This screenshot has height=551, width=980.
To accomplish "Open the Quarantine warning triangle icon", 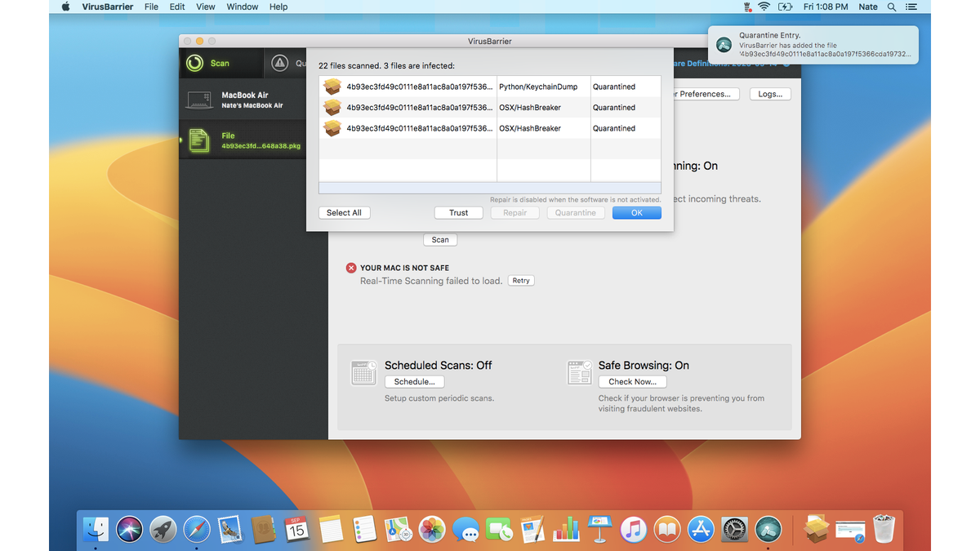I will [282, 62].
